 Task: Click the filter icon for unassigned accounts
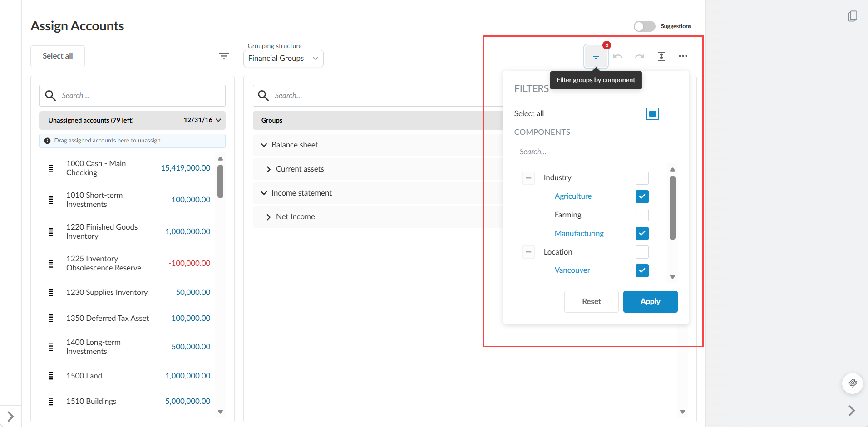click(224, 56)
